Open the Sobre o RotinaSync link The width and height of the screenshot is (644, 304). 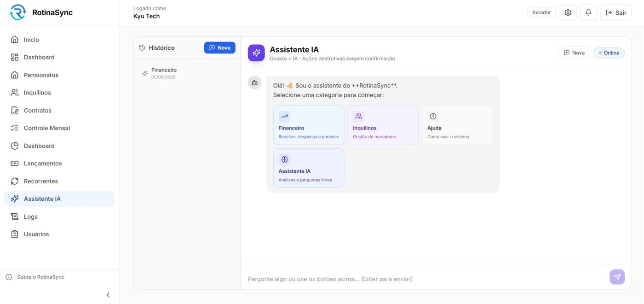coord(40,277)
